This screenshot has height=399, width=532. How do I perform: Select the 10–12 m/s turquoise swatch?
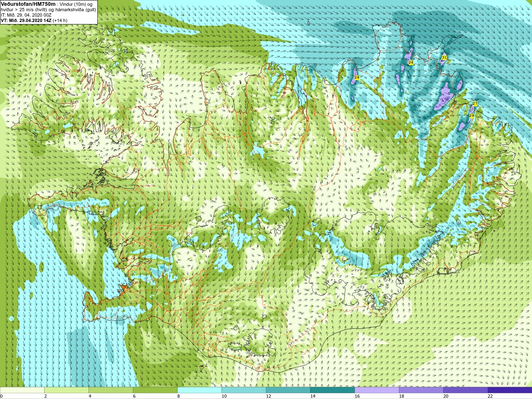pos(244,390)
